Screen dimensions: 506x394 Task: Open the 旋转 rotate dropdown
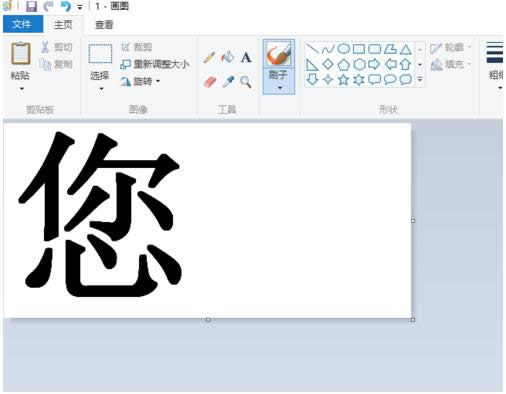pyautogui.click(x=140, y=81)
